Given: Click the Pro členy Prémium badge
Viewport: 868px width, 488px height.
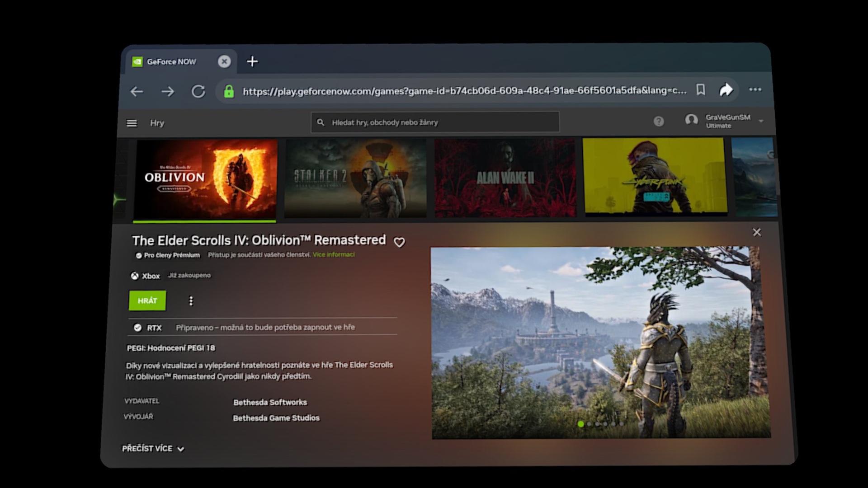Looking at the screenshot, I should pyautogui.click(x=168, y=255).
